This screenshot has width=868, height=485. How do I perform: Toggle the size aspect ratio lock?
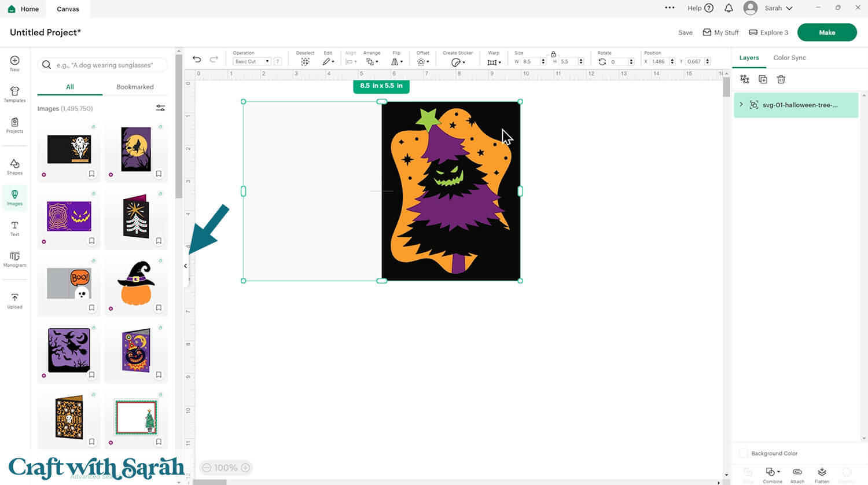click(553, 54)
